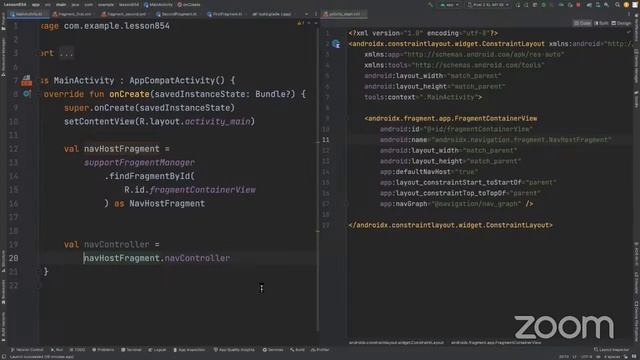
Task: Click NavHostFragment cast on line 16
Action: (x=167, y=203)
